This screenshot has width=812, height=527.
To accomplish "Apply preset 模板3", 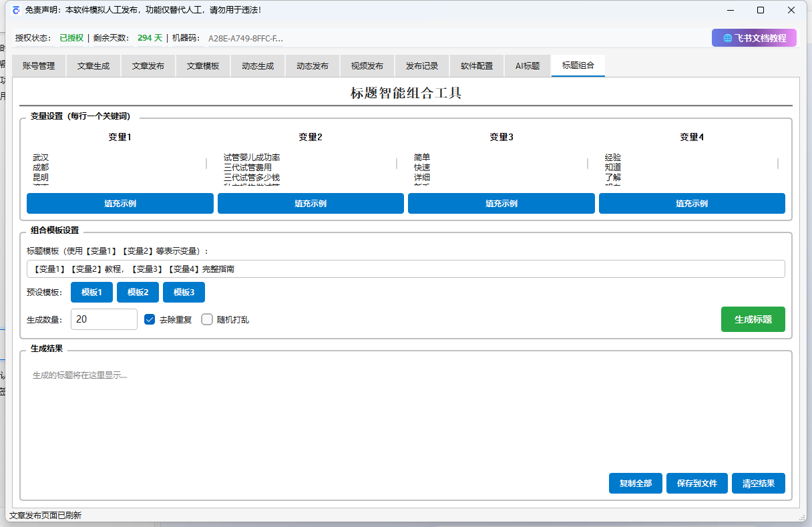I will (184, 292).
